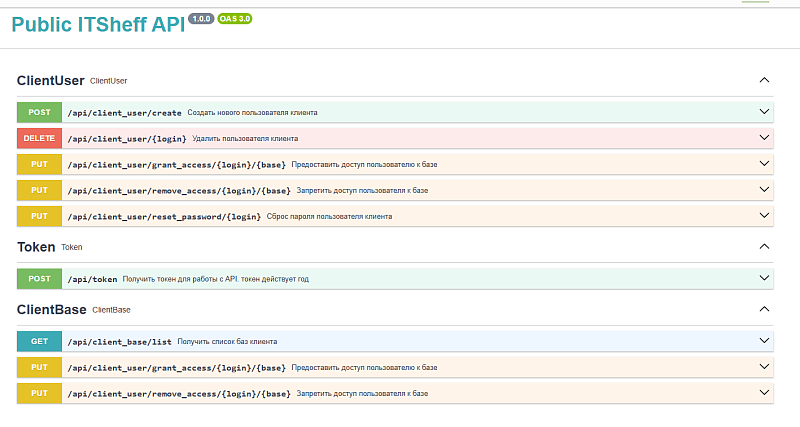Image resolution: width=800 pixels, height=427 pixels.
Task: Expand the /api/client_base/list row chevron
Action: pyautogui.click(x=764, y=341)
